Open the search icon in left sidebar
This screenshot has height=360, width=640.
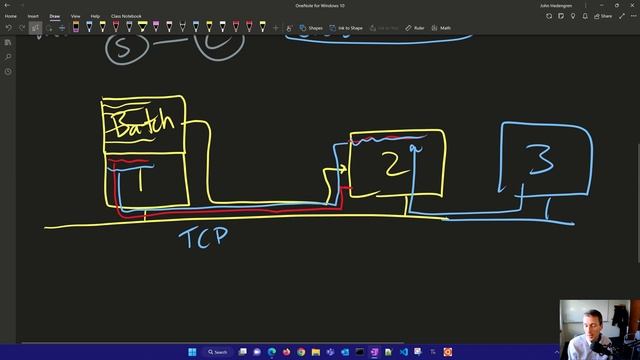click(x=8, y=57)
